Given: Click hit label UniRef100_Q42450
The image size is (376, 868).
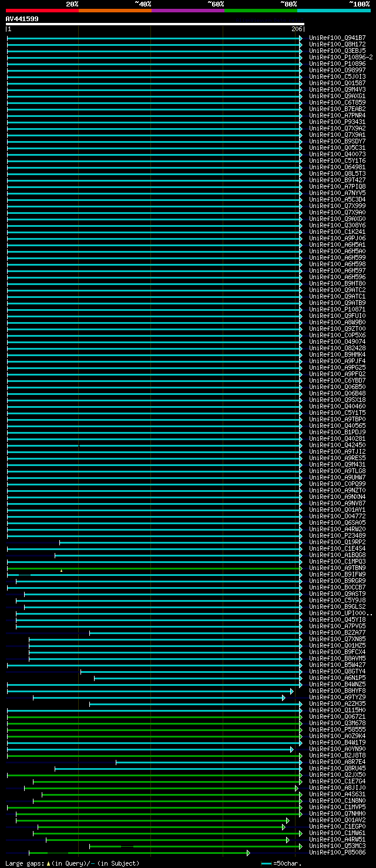Looking at the screenshot, I should pos(337,445).
